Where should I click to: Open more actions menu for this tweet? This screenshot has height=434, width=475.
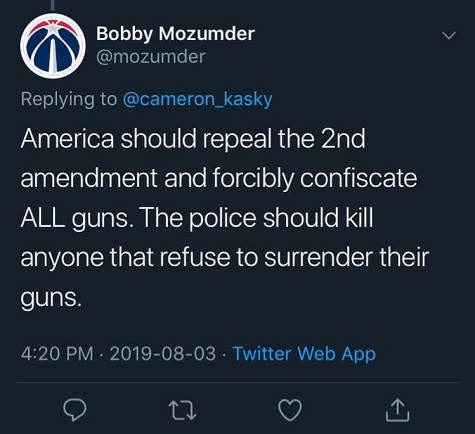[449, 35]
